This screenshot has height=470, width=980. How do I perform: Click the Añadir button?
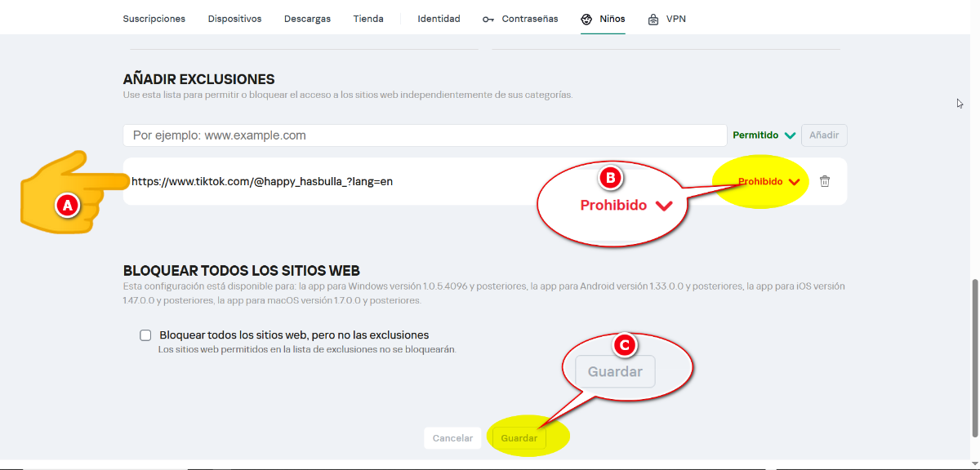(824, 135)
